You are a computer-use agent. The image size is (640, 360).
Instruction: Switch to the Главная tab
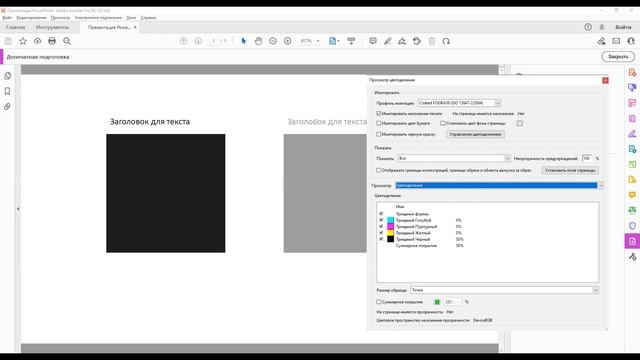click(x=16, y=27)
